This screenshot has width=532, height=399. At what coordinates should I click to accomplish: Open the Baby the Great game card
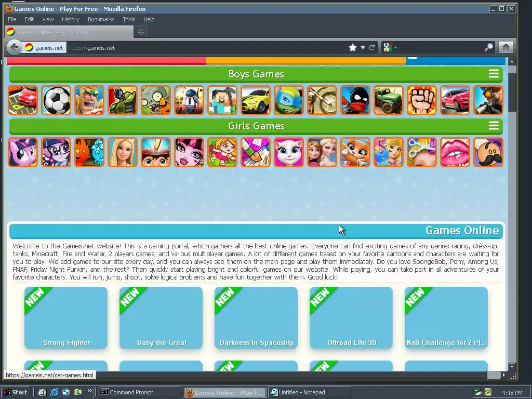pyautogui.click(x=161, y=318)
